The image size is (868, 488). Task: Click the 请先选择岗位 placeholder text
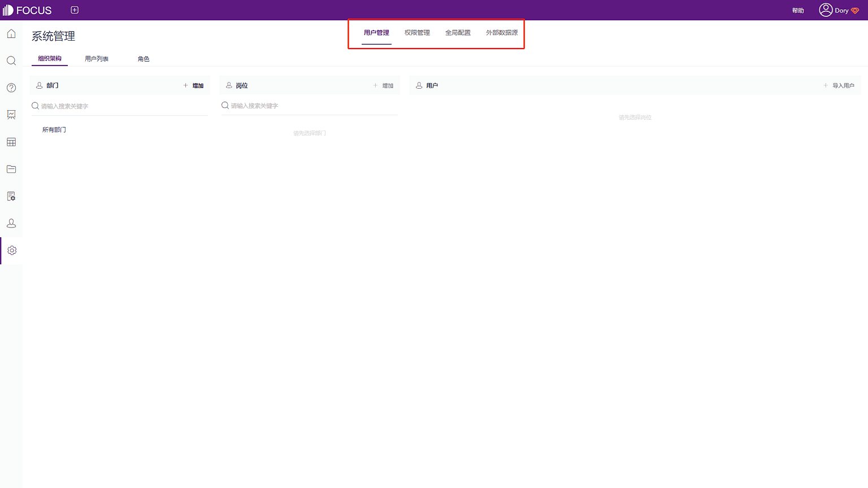pyautogui.click(x=635, y=117)
